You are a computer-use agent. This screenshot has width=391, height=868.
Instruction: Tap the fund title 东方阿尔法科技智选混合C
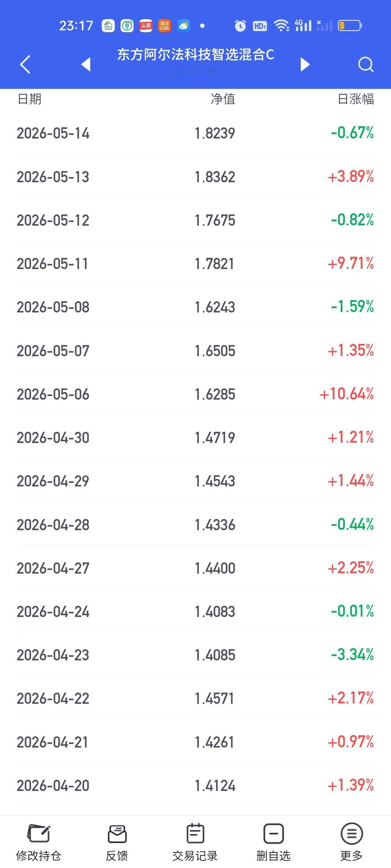(195, 55)
